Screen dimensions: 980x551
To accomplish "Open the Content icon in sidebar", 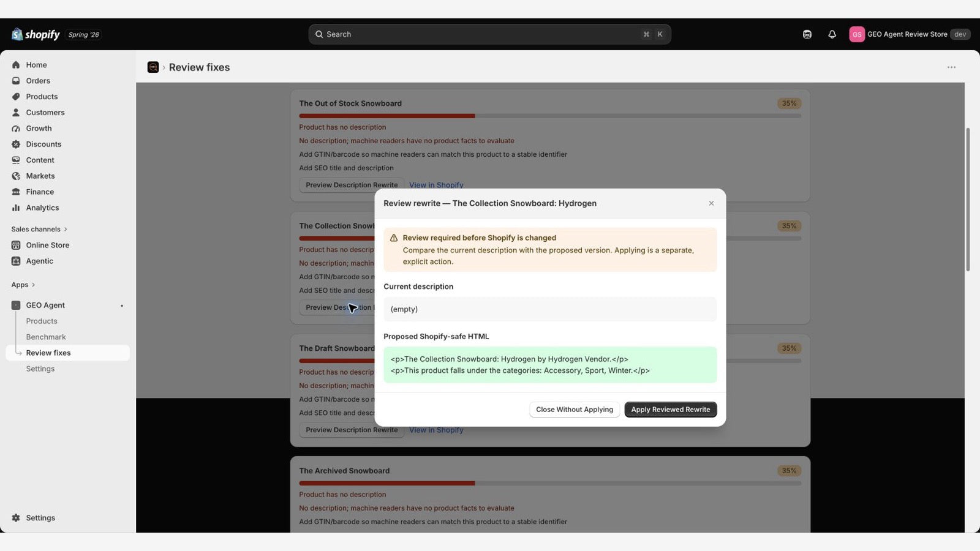I will coord(16,160).
